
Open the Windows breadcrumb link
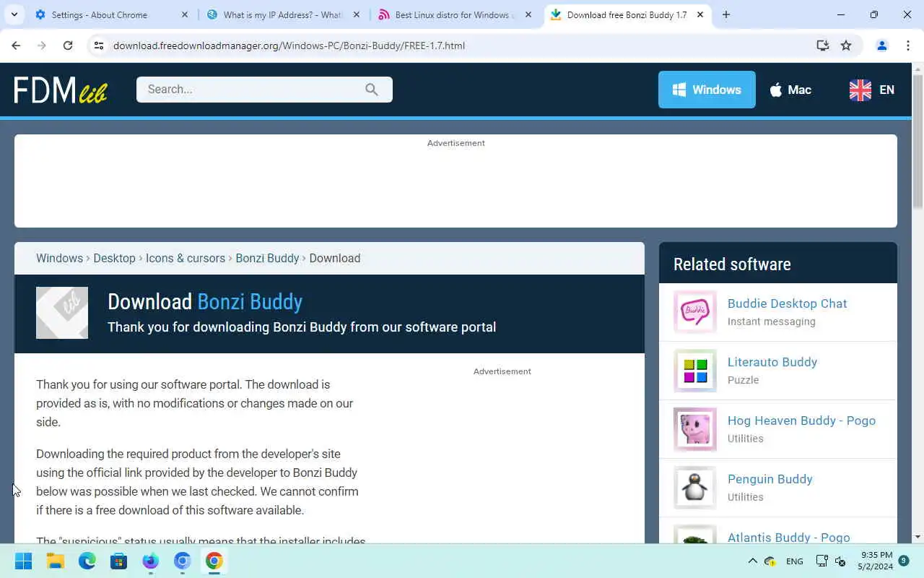click(59, 258)
